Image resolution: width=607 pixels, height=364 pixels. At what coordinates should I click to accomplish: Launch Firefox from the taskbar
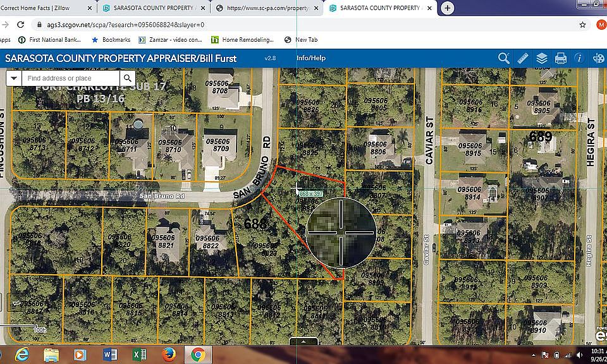168,354
